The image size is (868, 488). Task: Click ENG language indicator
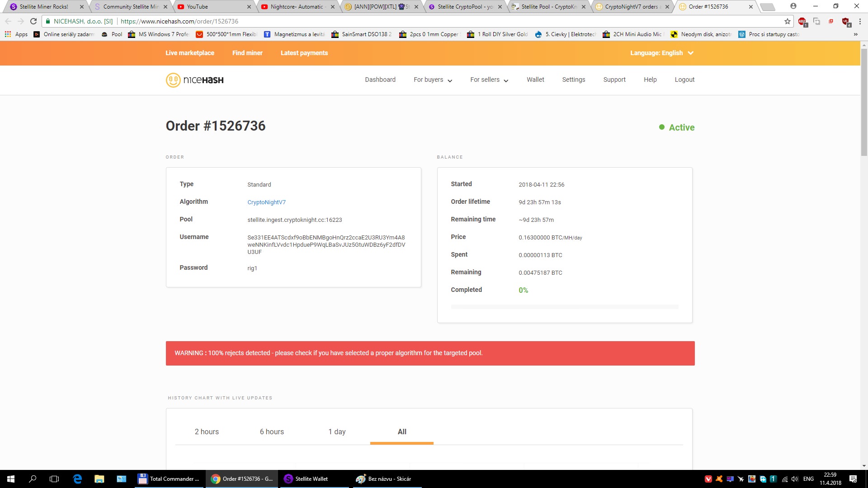[x=808, y=479]
